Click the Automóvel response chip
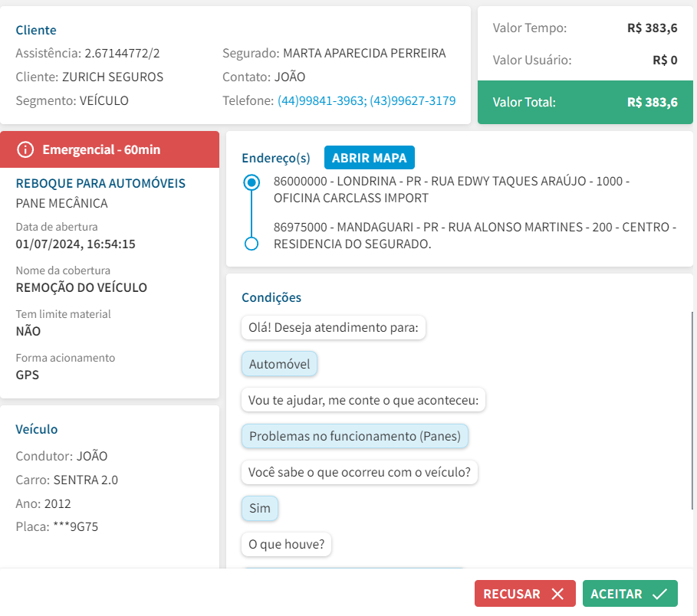This screenshot has width=697, height=616. pos(279,364)
